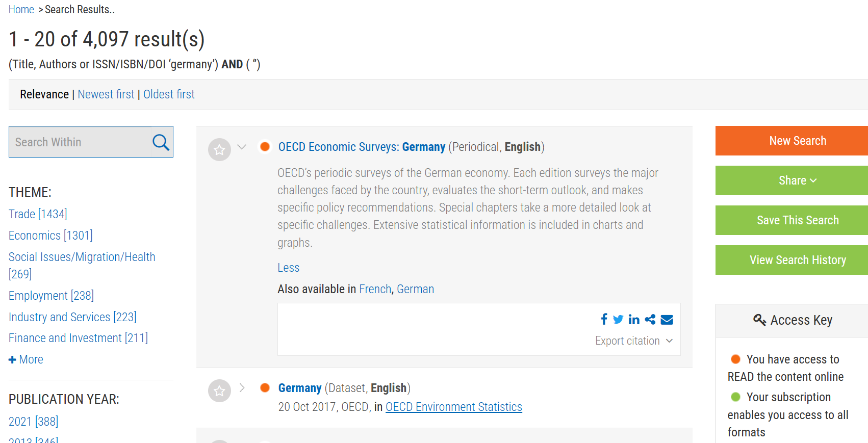Viewport: 868px width, 443px height.
Task: Click the '1 - 20 of 4,097 result(s)' heading
Action: click(107, 39)
